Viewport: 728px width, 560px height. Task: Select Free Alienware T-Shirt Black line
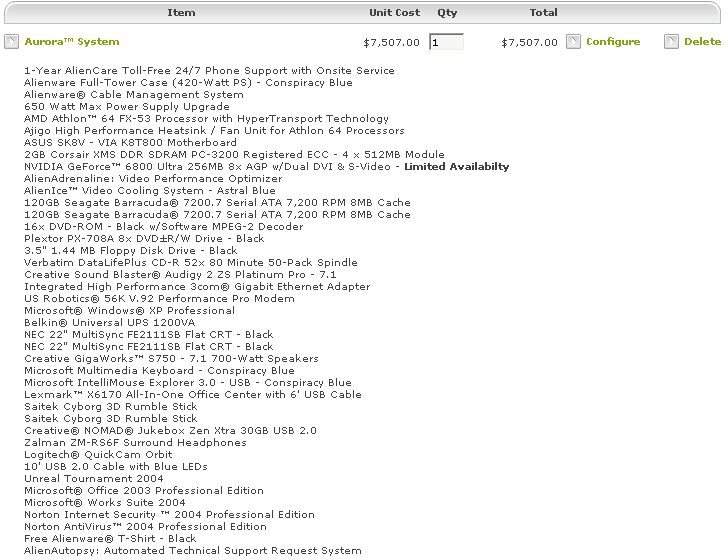click(110, 539)
